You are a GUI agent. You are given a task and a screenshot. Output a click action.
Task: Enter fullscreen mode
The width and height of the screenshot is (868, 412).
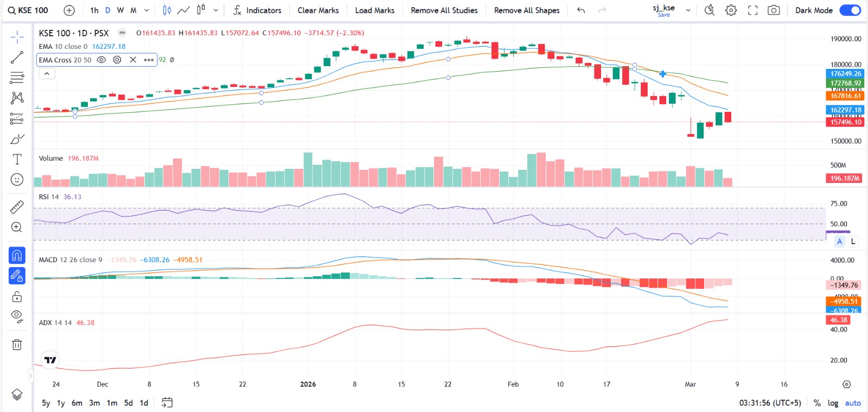tap(752, 10)
